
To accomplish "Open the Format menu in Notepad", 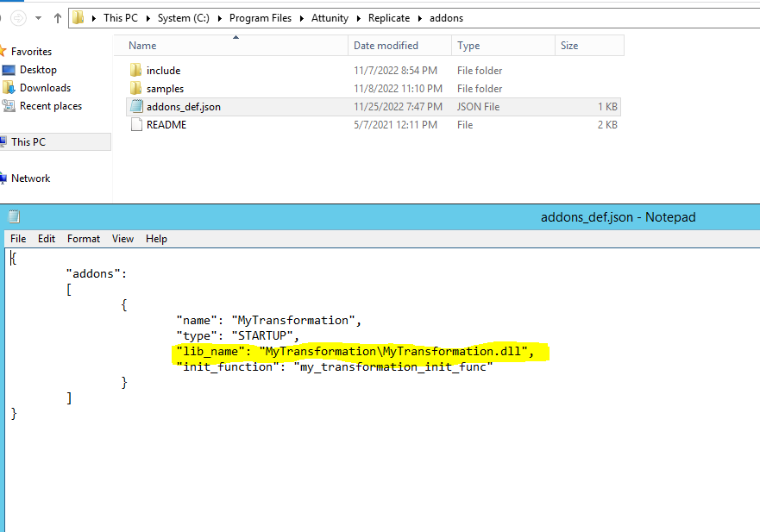I will click(x=84, y=239).
